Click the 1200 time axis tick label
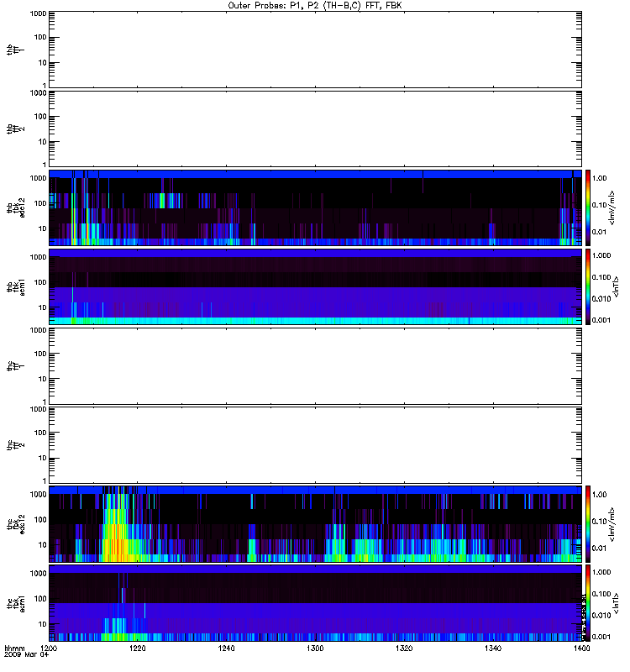This screenshot has height=672, width=630. [x=49, y=648]
